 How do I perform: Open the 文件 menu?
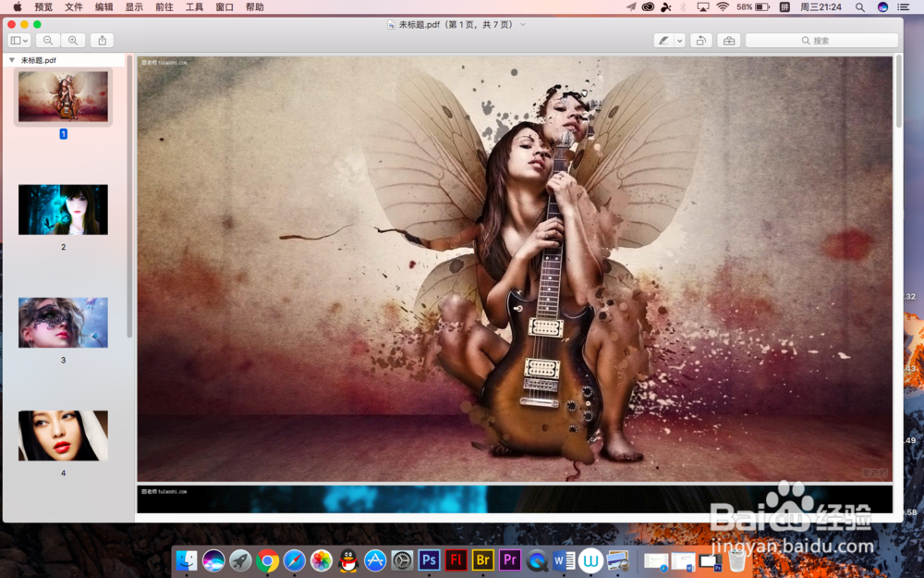tap(74, 7)
